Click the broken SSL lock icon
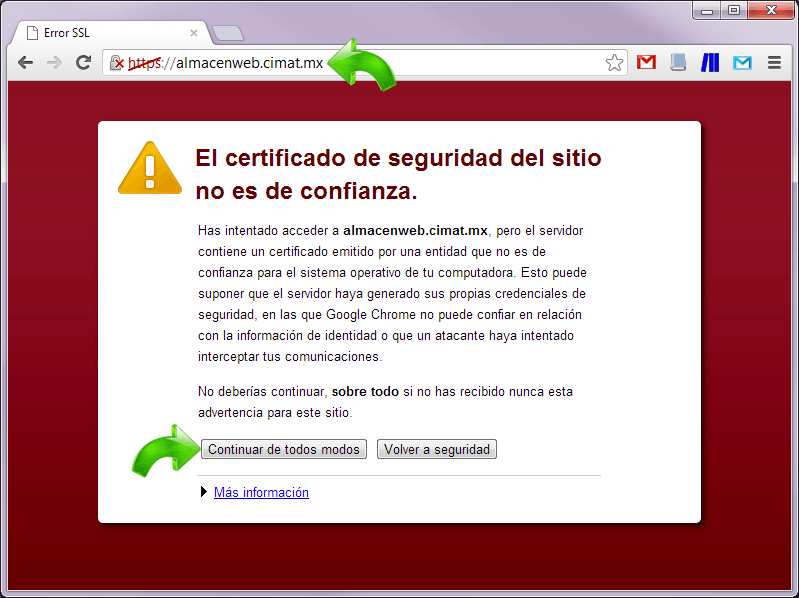The height and width of the screenshot is (598, 799). [x=117, y=63]
